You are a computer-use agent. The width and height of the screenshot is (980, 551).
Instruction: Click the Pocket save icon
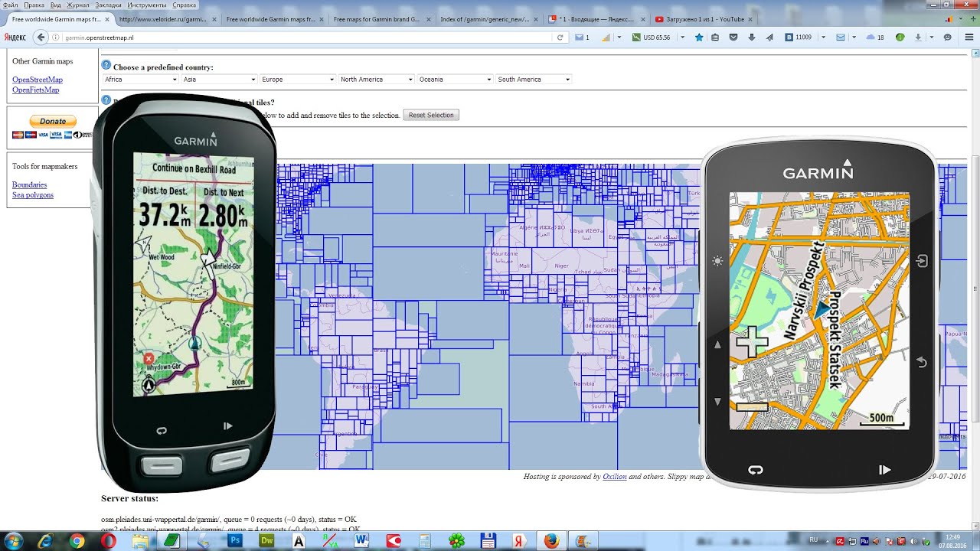click(733, 37)
